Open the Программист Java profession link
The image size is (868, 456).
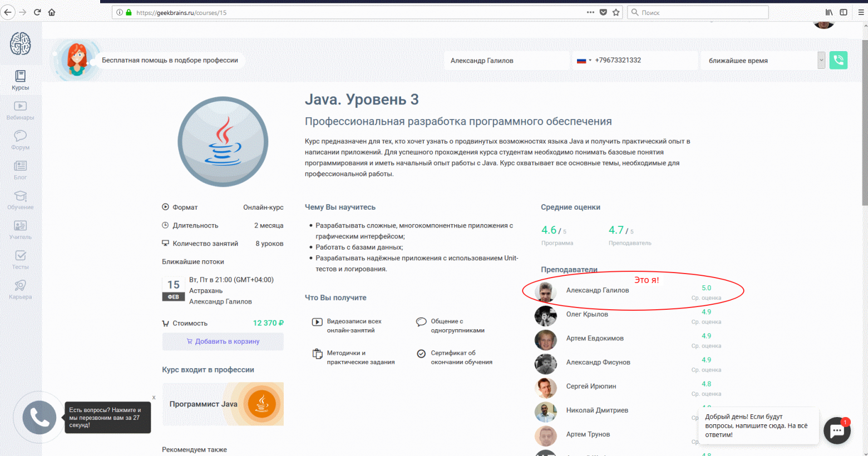click(x=223, y=404)
